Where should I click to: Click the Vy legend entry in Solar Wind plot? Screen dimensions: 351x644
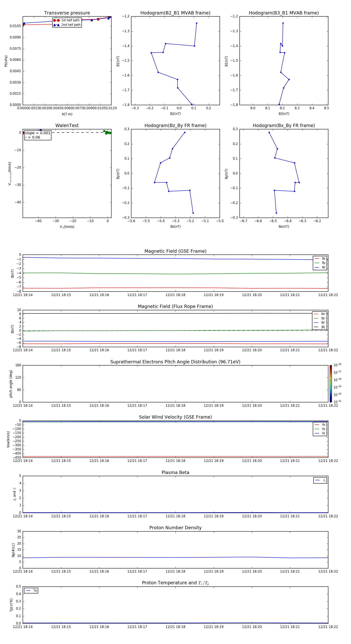pyautogui.click(x=320, y=429)
